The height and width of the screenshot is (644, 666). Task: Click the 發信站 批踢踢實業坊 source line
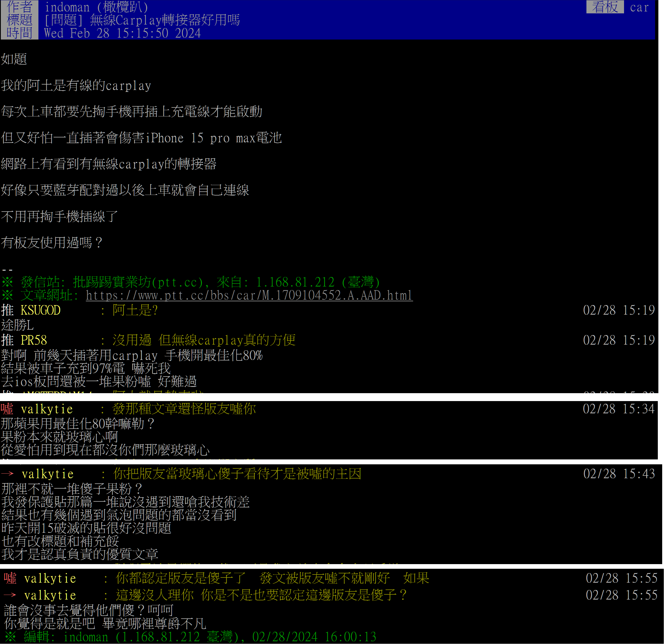pos(190,282)
